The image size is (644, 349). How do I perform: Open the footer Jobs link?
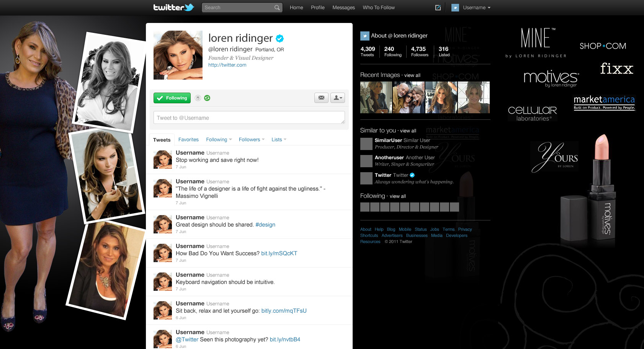[435, 230]
